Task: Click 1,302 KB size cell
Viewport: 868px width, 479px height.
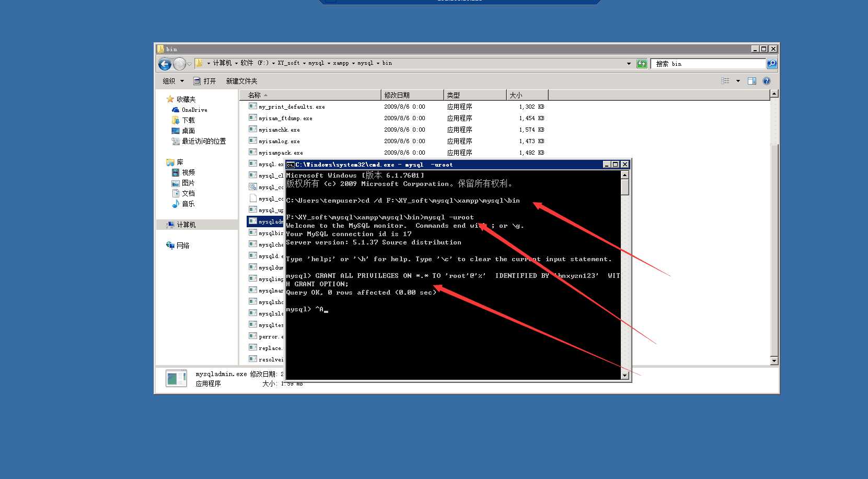Action: [x=531, y=107]
